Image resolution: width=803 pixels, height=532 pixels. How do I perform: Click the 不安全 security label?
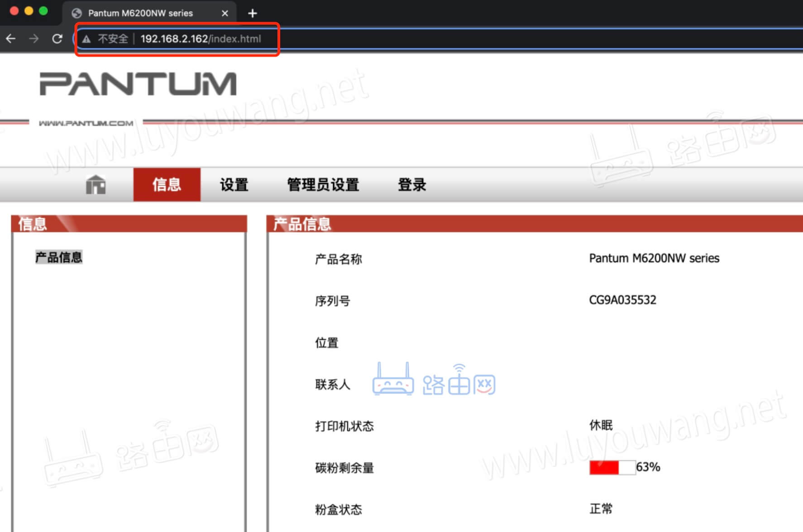click(113, 39)
